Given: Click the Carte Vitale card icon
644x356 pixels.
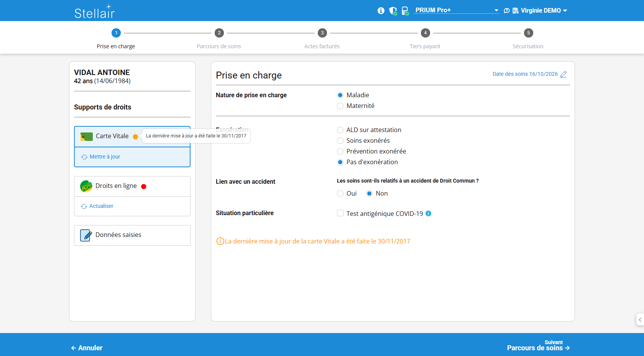Looking at the screenshot, I should click(x=87, y=136).
